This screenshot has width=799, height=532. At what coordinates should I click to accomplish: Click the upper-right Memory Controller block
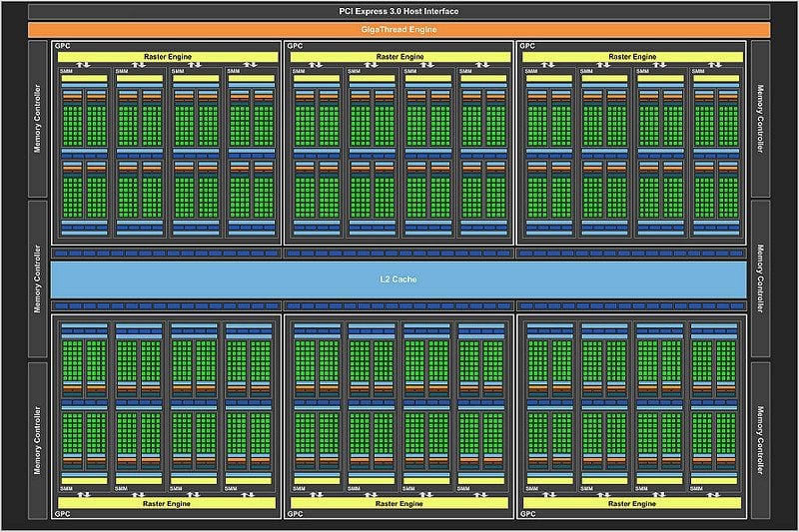[760, 119]
